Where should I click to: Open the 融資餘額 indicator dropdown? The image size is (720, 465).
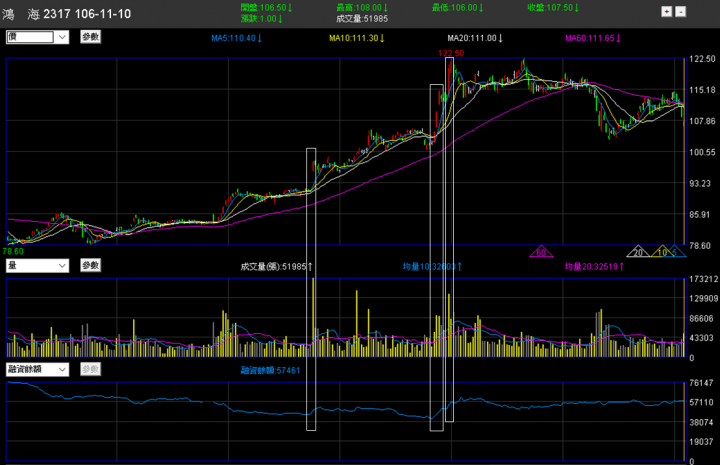tap(38, 369)
